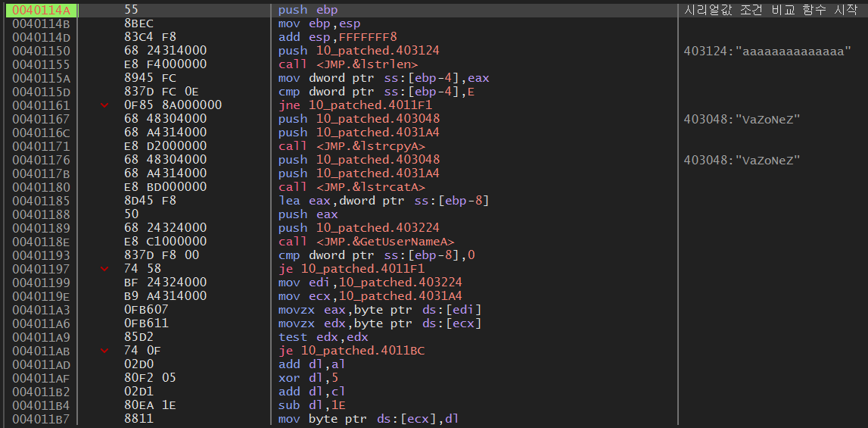Click the bytes "E8 F4000000"
This screenshot has height=428, width=868.
pos(166,64)
